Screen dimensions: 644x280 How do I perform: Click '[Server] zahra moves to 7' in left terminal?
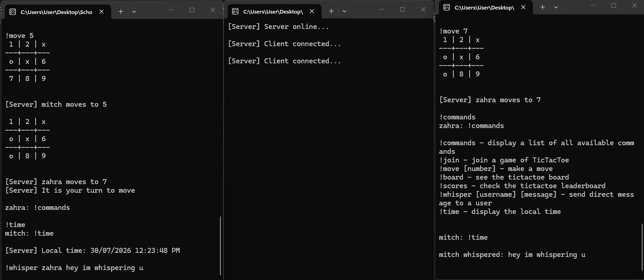pyautogui.click(x=56, y=182)
